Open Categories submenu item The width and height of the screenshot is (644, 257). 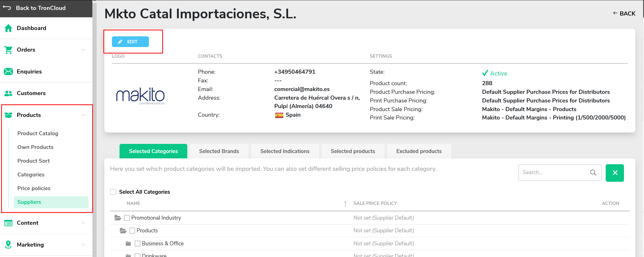pyautogui.click(x=31, y=175)
